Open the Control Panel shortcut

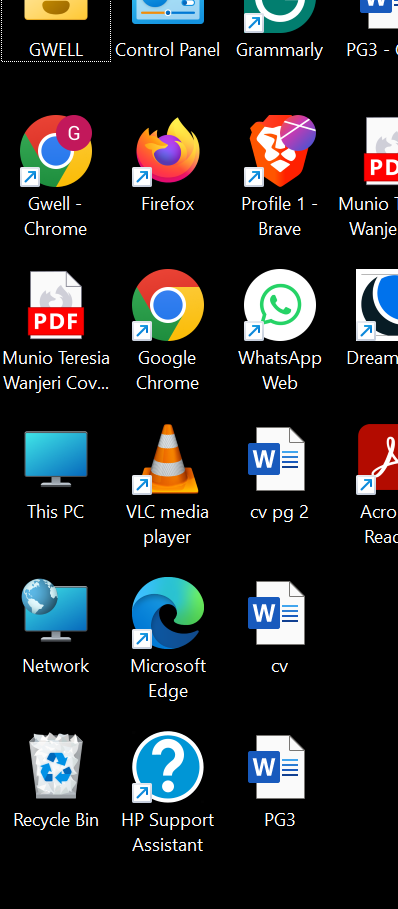[x=167, y=12]
